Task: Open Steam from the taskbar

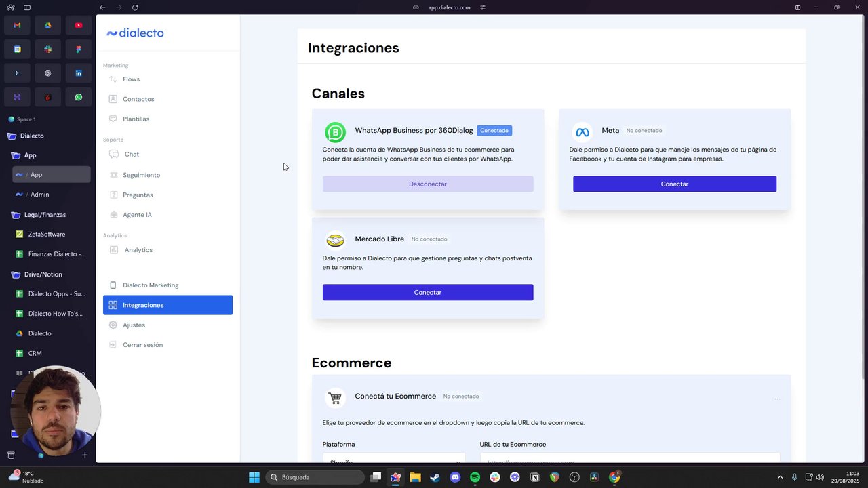Action: 435,477
